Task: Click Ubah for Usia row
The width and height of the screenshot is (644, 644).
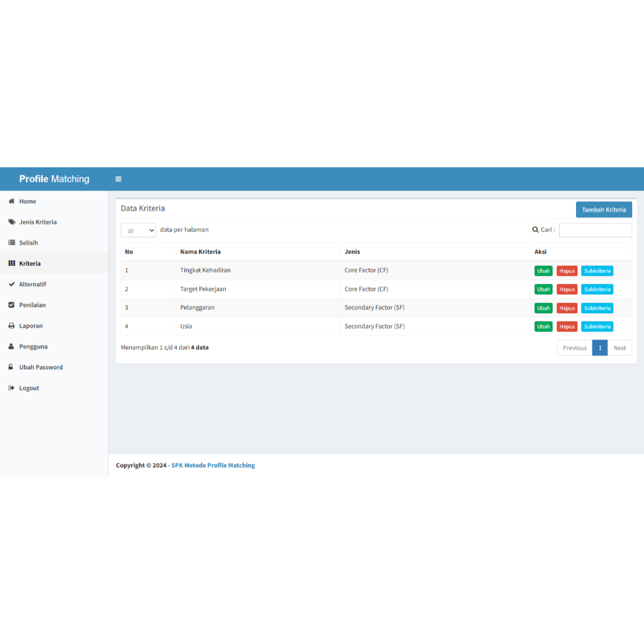Action: [x=543, y=326]
